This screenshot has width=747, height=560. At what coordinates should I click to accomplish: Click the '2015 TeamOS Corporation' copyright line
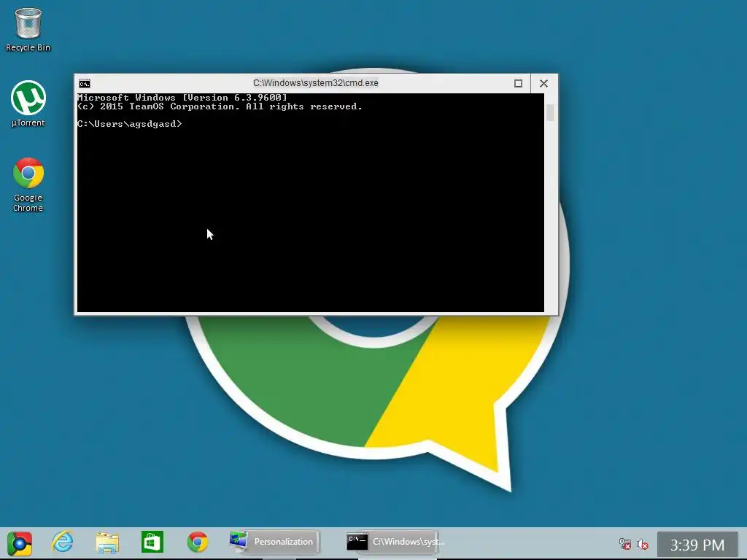point(220,106)
